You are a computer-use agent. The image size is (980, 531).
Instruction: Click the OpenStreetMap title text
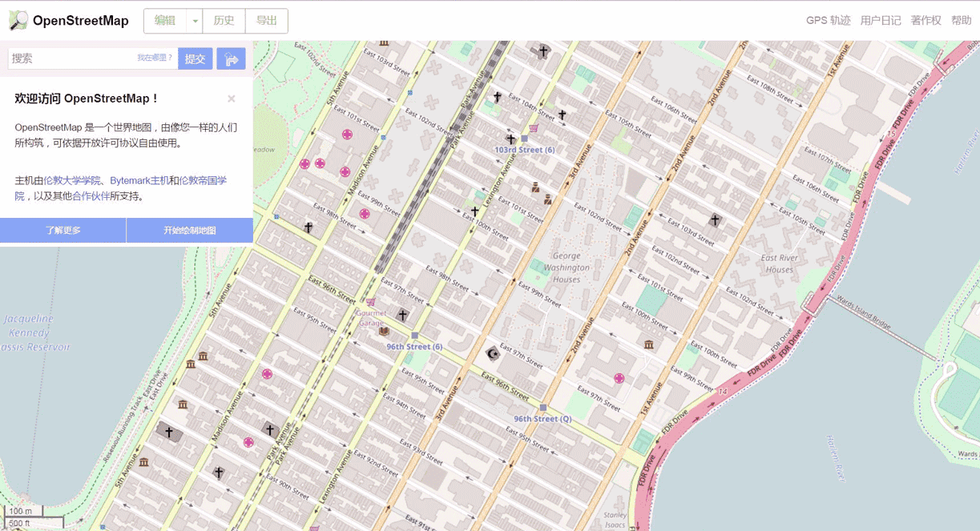pyautogui.click(x=81, y=21)
